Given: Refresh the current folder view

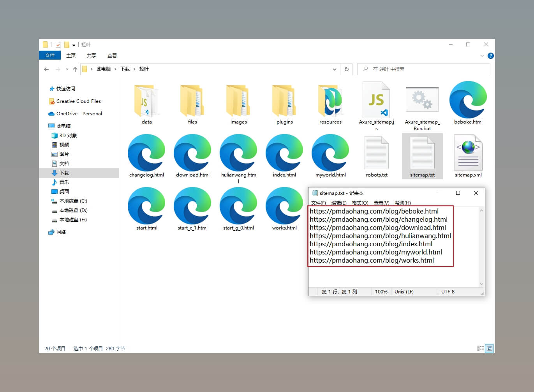Looking at the screenshot, I should click(346, 69).
